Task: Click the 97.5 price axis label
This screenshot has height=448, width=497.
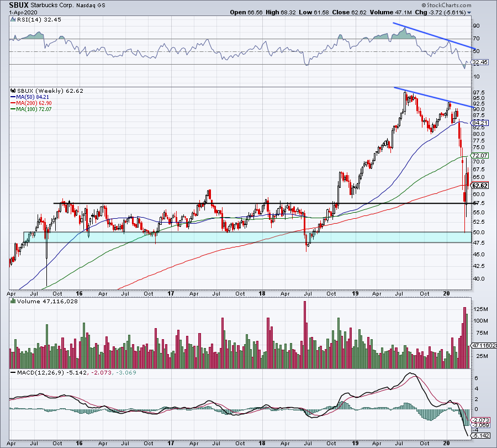Action: [x=479, y=92]
